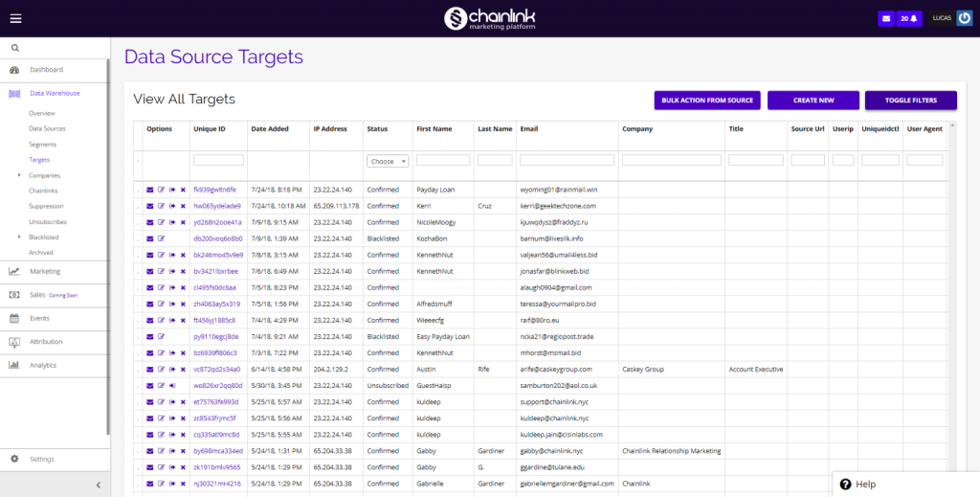The width and height of the screenshot is (980, 497).
Task: Click the CREATE NEW button
Action: point(813,100)
